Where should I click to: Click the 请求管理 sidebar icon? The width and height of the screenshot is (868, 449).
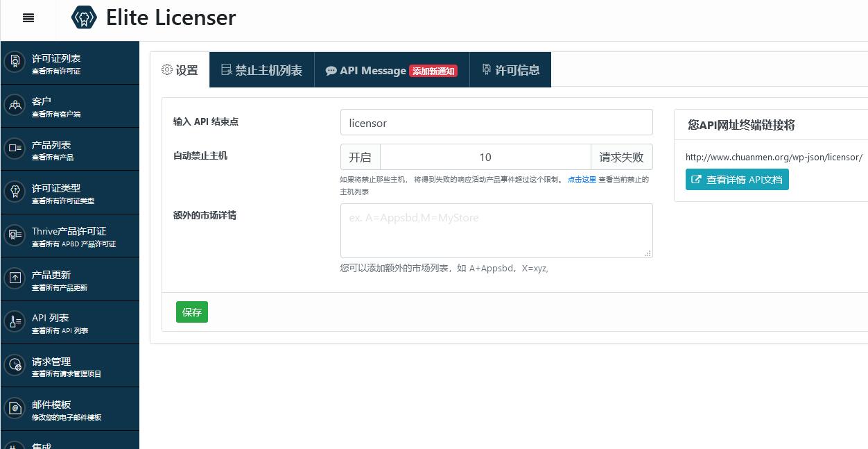tap(15, 365)
